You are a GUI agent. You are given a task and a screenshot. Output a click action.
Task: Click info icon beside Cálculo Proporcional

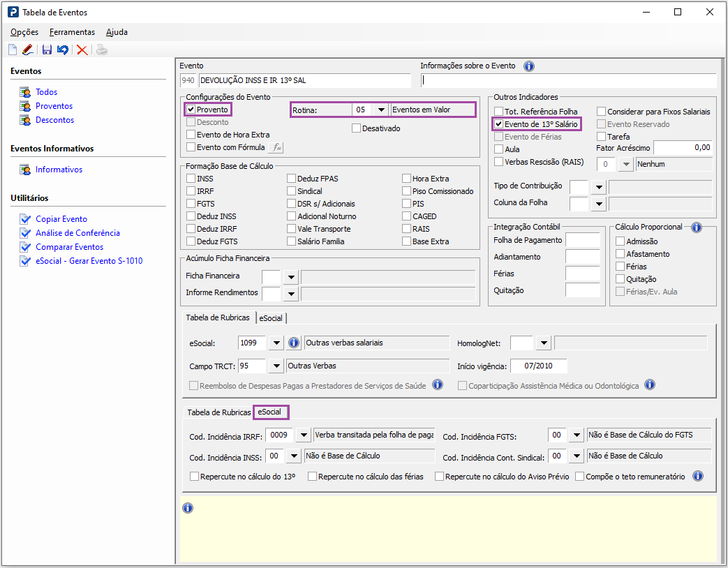click(x=695, y=227)
